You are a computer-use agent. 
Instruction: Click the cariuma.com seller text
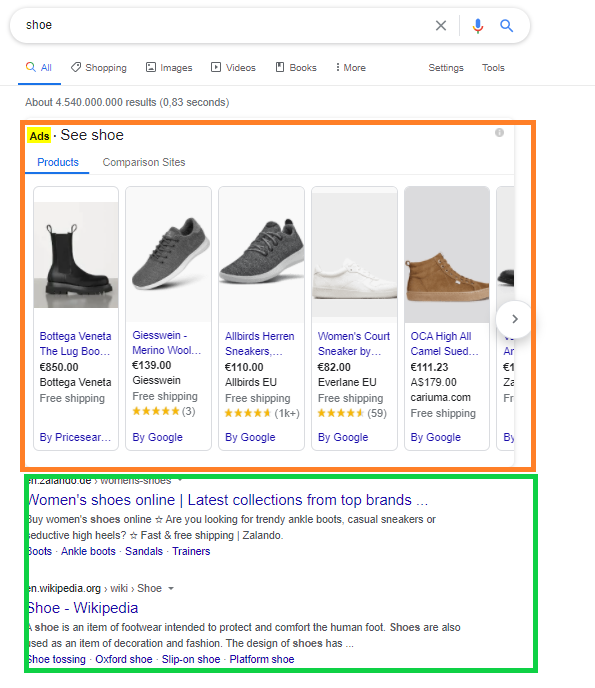point(441,398)
